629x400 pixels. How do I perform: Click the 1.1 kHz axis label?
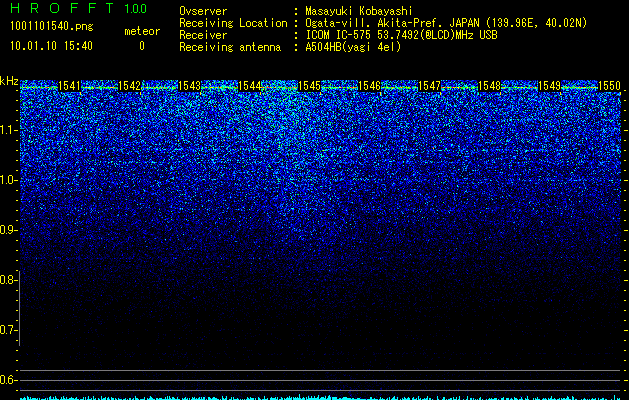8,130
